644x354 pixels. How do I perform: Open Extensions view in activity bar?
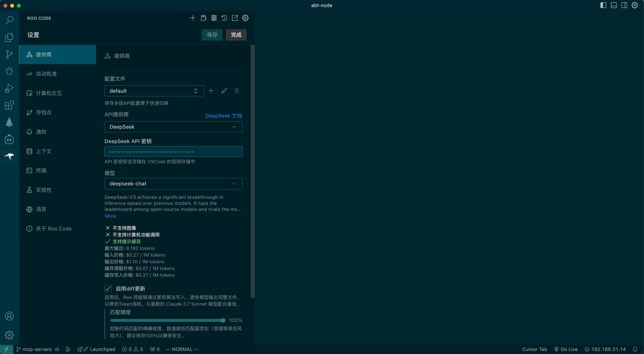[9, 105]
